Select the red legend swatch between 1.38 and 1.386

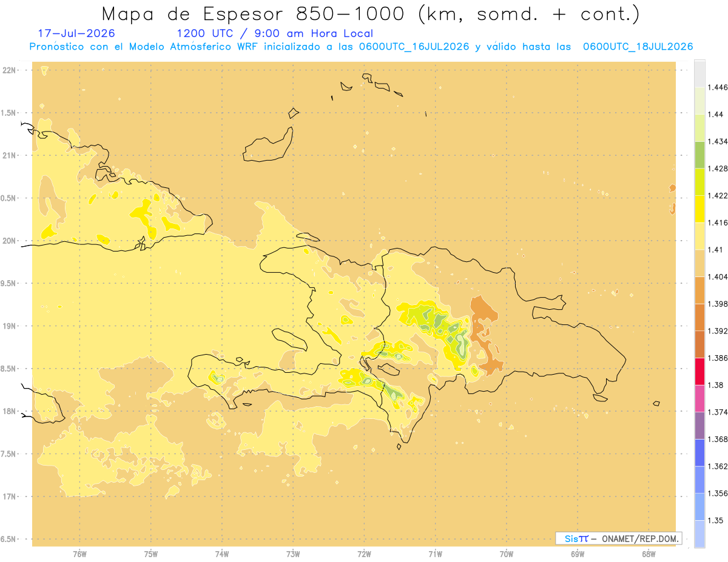click(699, 372)
